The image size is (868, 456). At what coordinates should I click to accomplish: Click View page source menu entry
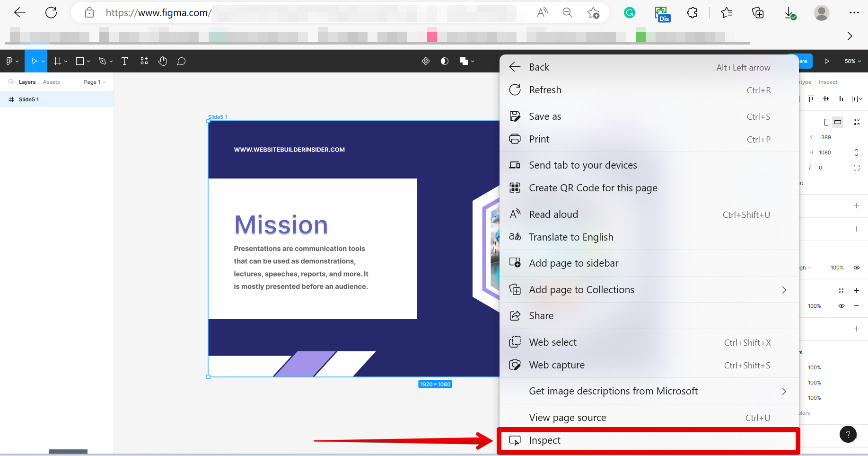point(567,418)
